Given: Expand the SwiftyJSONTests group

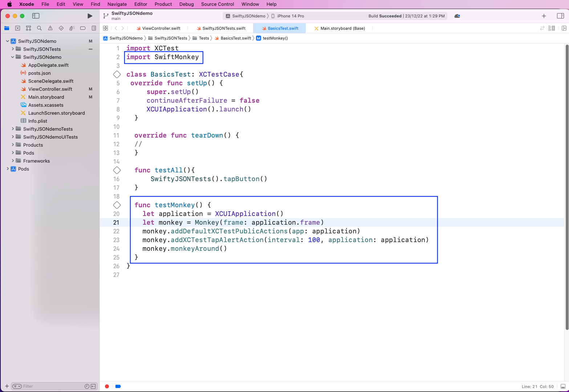Looking at the screenshot, I should tap(13, 49).
